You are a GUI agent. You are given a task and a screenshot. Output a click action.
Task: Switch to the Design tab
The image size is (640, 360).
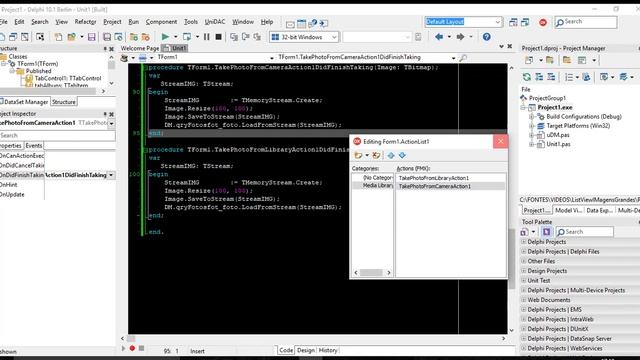coord(306,351)
